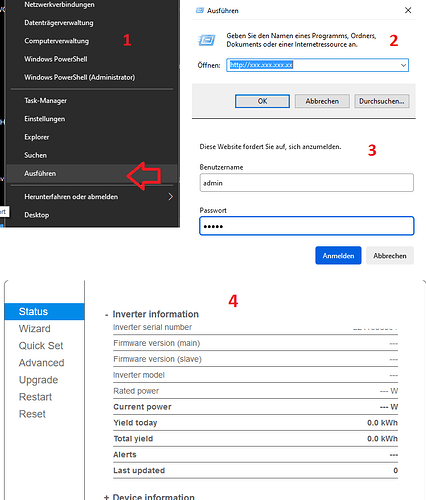This screenshot has height=500, width=426.
Task: Close the Ausführen dialog with X
Action: [x=408, y=10]
